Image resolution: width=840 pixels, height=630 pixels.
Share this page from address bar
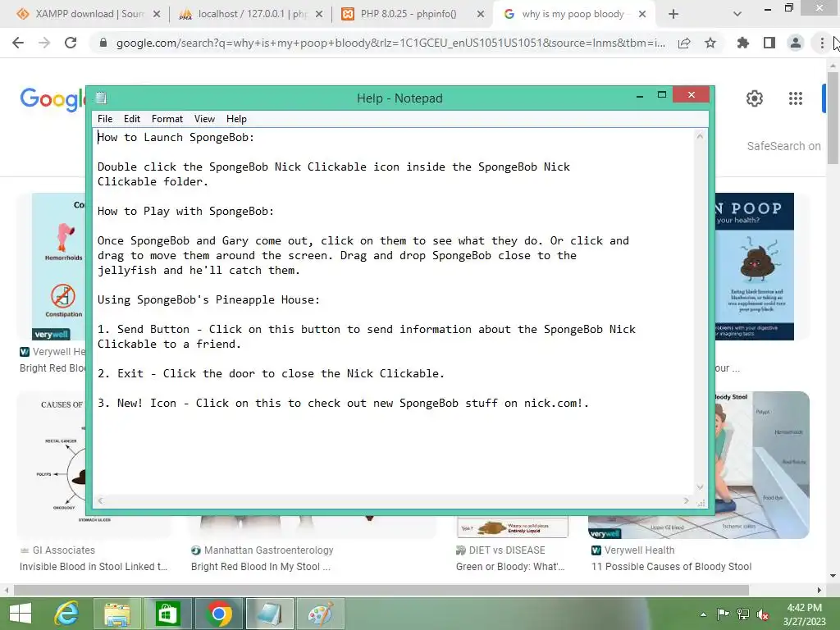click(x=684, y=43)
